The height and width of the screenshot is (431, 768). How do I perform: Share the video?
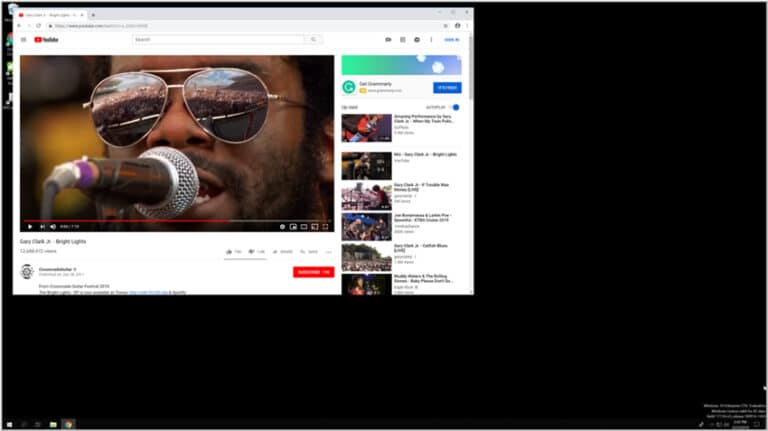(x=283, y=252)
